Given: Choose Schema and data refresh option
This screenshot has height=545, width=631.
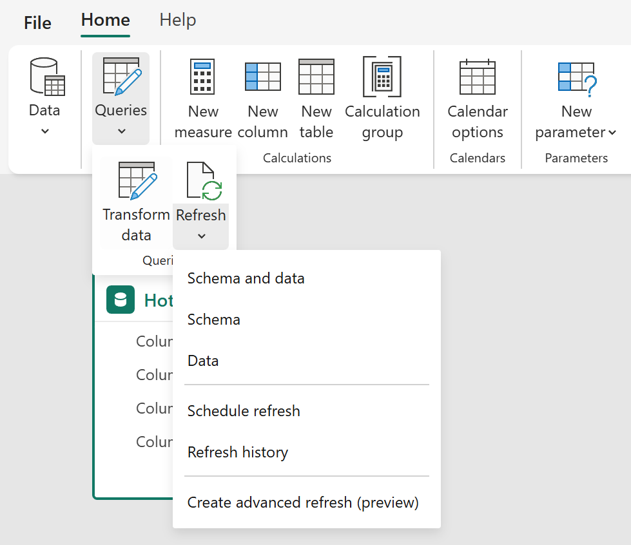Looking at the screenshot, I should click(307, 279).
